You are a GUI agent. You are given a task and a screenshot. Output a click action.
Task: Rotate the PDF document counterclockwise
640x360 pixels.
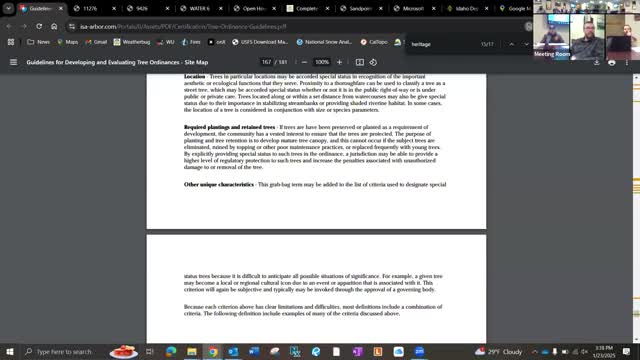click(x=373, y=62)
